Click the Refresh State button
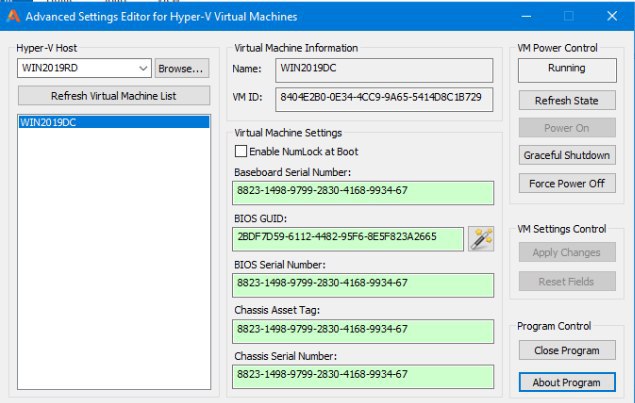 coord(567,100)
